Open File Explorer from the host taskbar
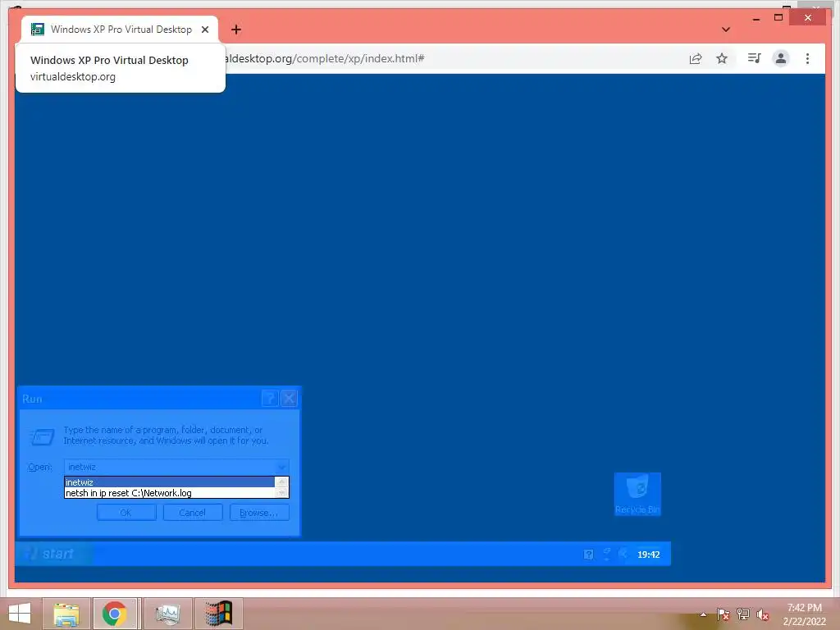The height and width of the screenshot is (630, 840). click(x=66, y=614)
